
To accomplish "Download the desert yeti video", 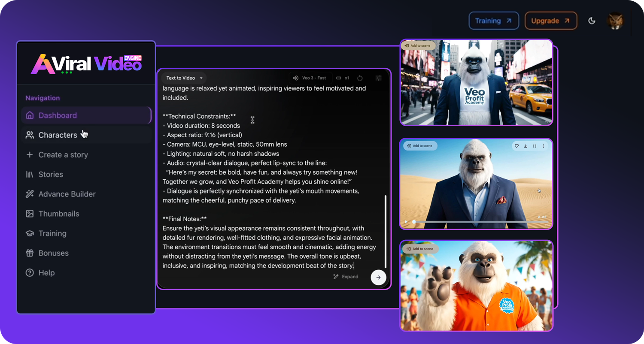I will point(526,146).
